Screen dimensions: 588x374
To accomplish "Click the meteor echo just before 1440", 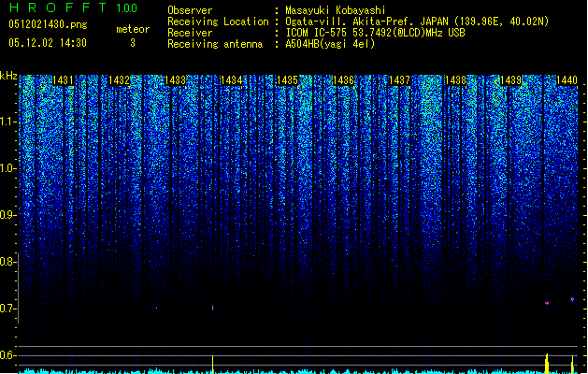I will (x=547, y=303).
